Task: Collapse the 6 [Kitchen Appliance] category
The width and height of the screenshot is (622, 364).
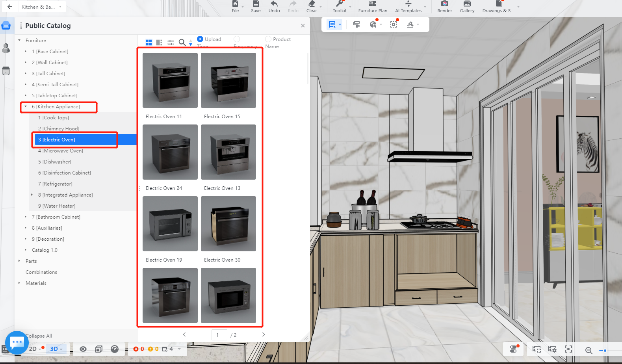Action: (26, 107)
